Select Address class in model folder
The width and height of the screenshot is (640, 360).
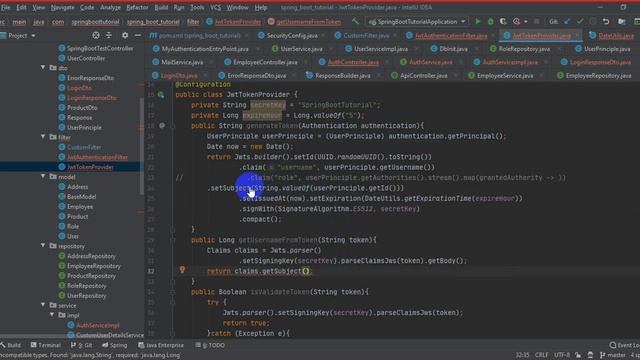pos(77,187)
